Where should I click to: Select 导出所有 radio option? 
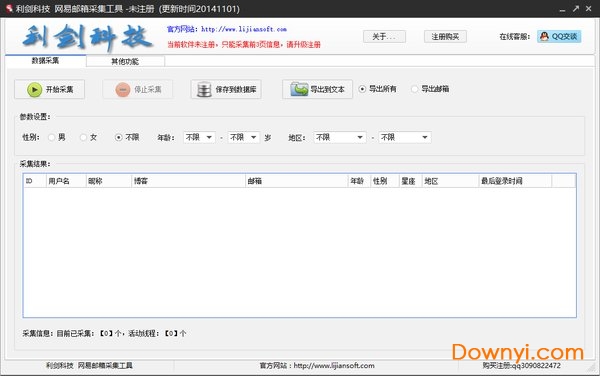[362, 89]
